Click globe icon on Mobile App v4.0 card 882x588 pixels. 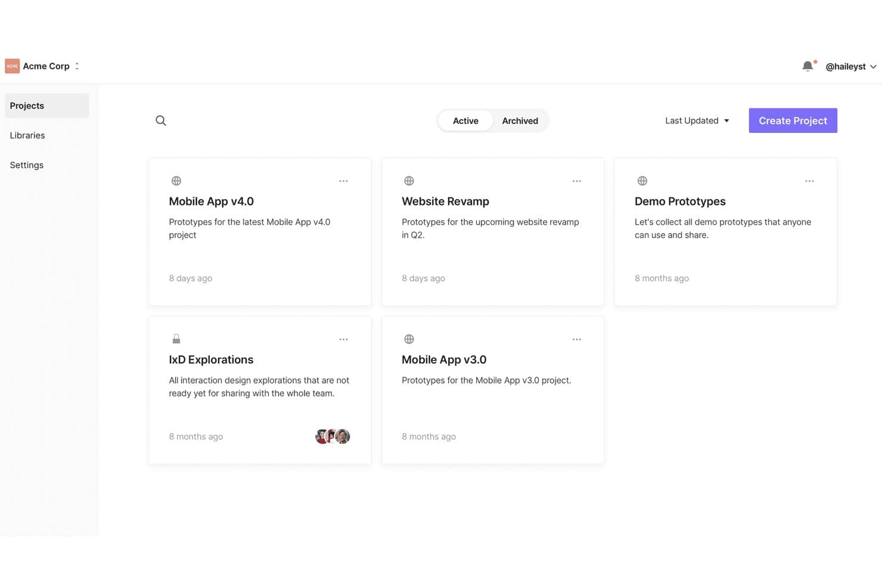pos(176,181)
